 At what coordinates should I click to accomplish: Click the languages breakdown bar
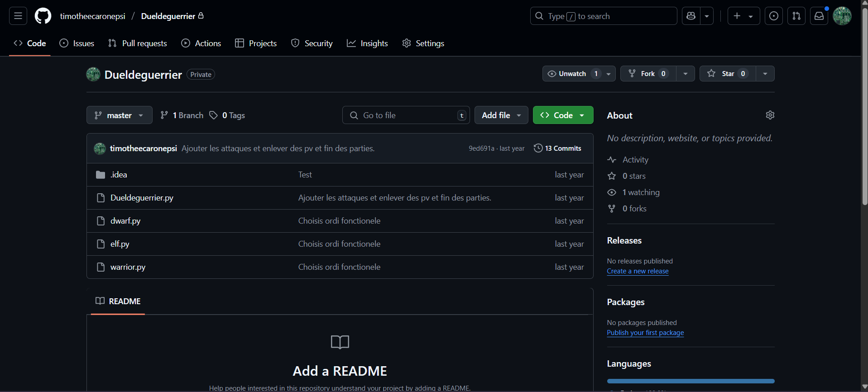pyautogui.click(x=691, y=381)
